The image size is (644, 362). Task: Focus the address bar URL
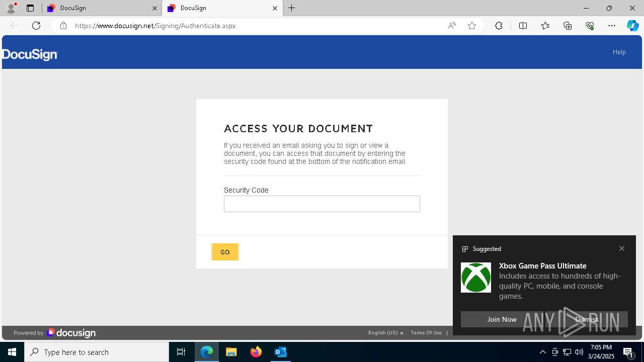point(155,26)
